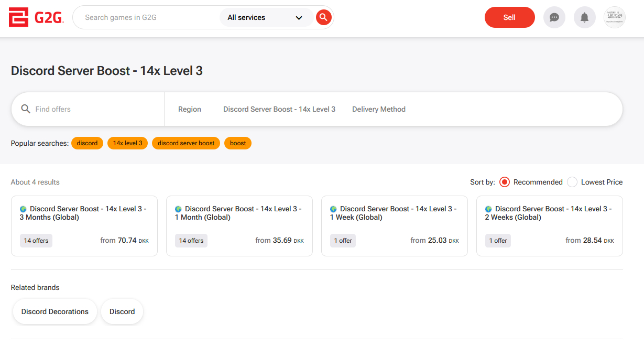Open the chat messages icon
This screenshot has height=345, width=644.
(x=554, y=17)
